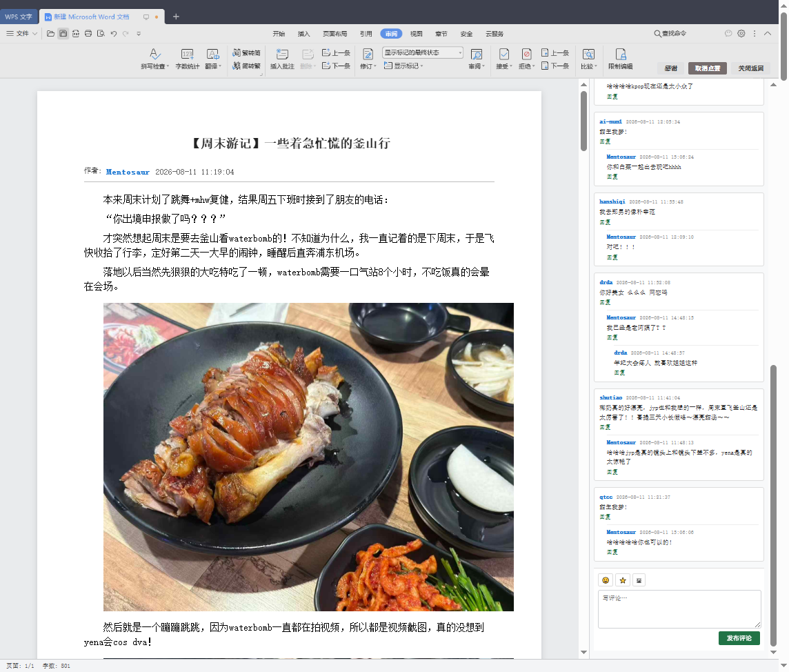This screenshot has height=672, width=789.
Task: Open the 页面布局 ribbon tab
Action: (x=334, y=34)
